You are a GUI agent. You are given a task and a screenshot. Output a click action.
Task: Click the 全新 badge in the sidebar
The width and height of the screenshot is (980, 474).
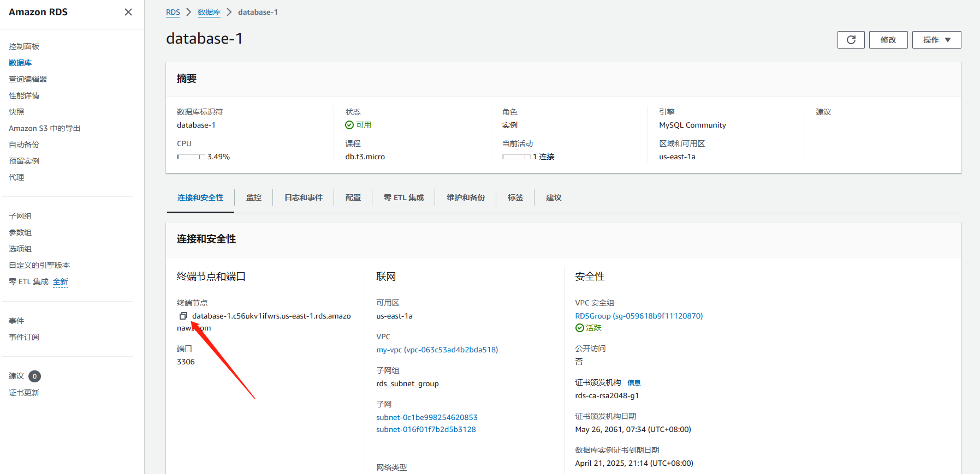[61, 281]
